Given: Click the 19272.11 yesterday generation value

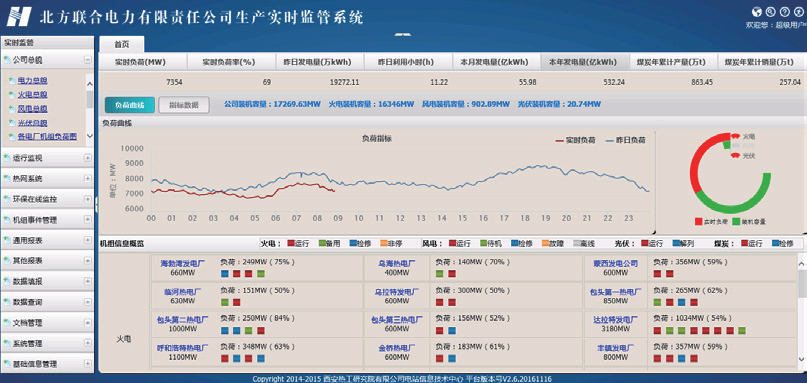Looking at the screenshot, I should (344, 82).
